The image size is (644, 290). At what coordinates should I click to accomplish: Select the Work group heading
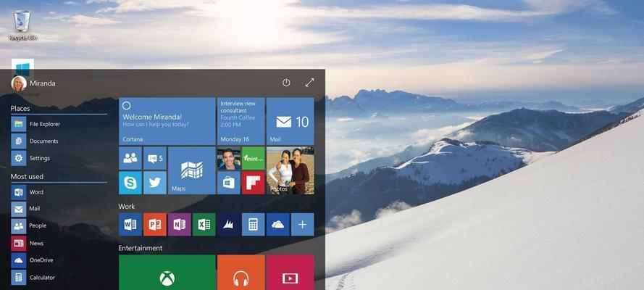pos(127,206)
